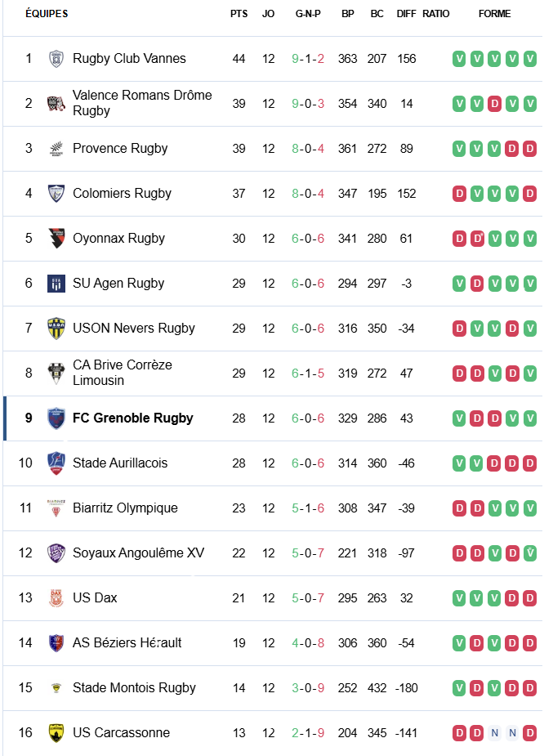Click the Soyaux Angoulême XV logo

tap(56, 553)
